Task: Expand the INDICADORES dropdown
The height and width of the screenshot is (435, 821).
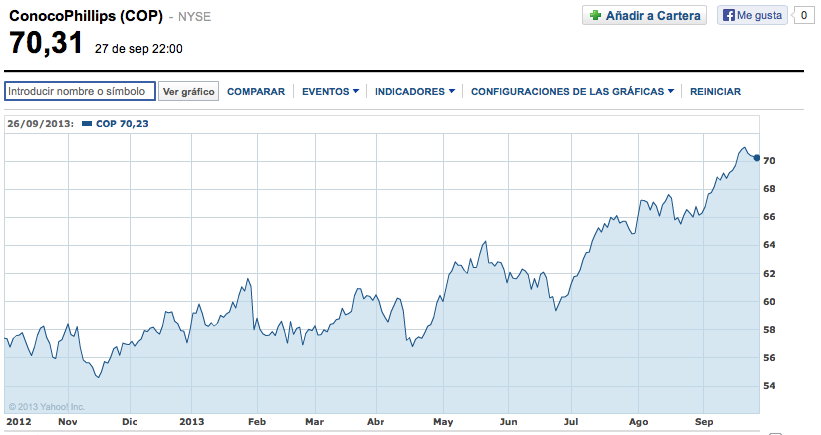Action: coord(415,92)
